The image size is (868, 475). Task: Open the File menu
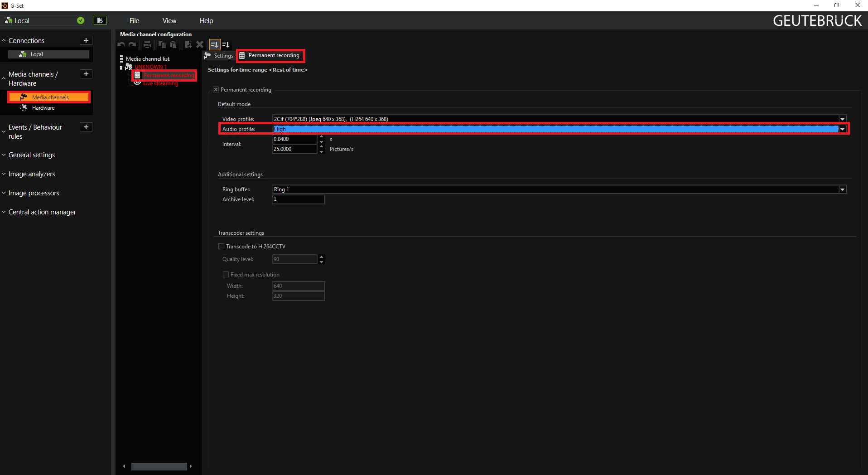(x=134, y=21)
